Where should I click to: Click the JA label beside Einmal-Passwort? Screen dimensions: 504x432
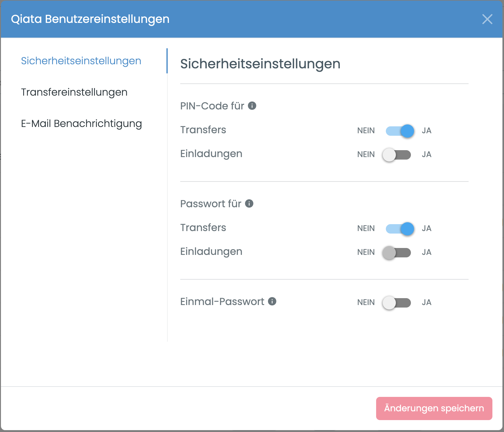click(x=427, y=302)
